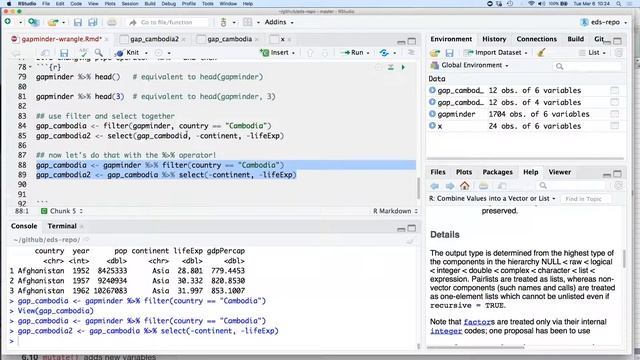Follow the factors help link
Image resolution: width=640 pixels, height=360 pixels.
(x=478, y=322)
